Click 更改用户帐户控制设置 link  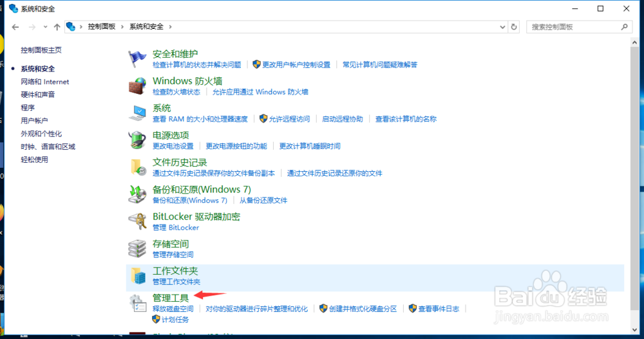pyautogui.click(x=296, y=65)
